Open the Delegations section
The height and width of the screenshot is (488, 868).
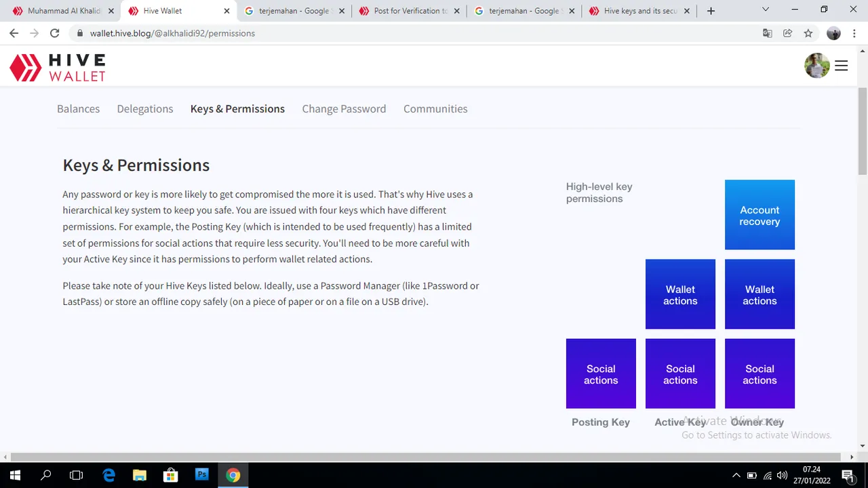click(x=145, y=108)
